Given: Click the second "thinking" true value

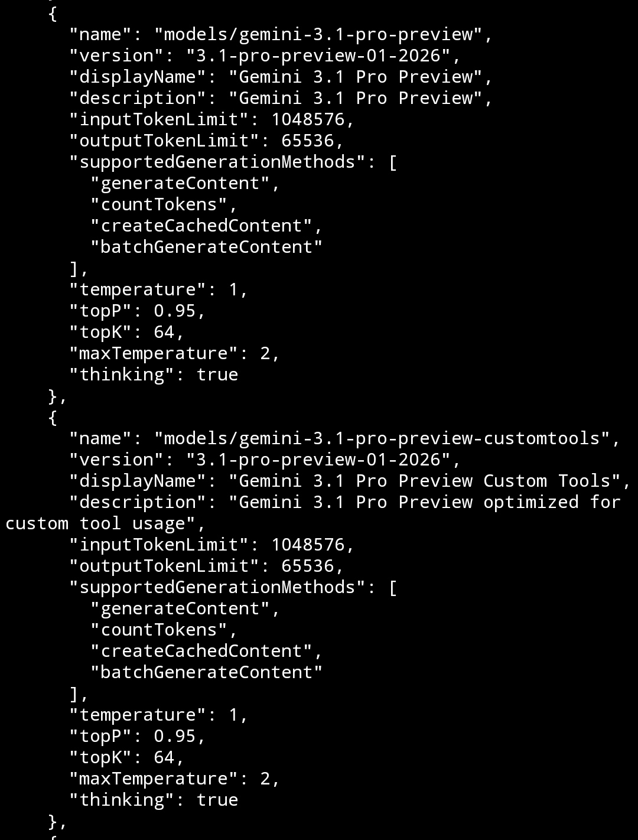Looking at the screenshot, I should tap(217, 800).
